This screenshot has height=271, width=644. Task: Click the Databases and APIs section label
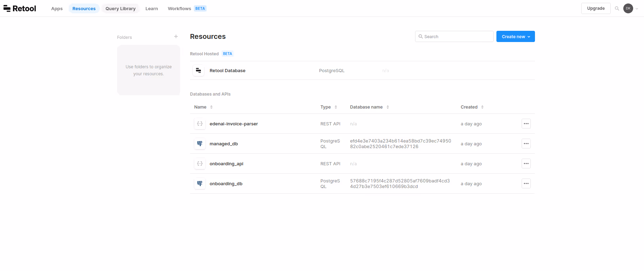point(210,94)
